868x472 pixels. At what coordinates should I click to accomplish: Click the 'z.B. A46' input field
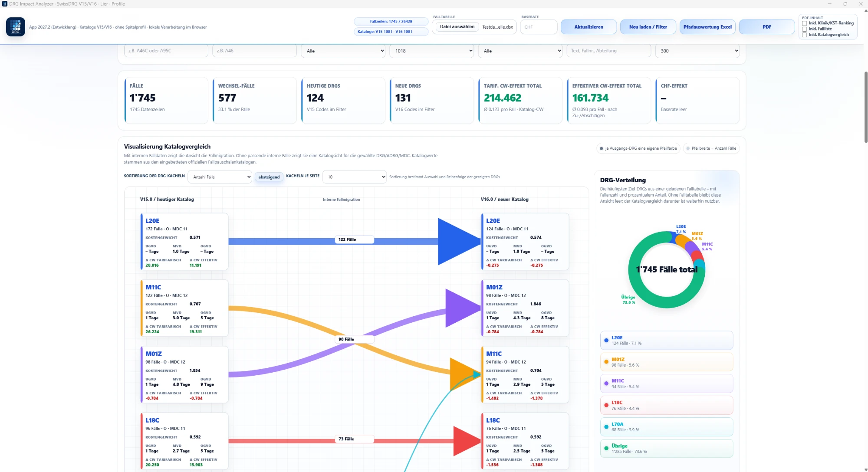pos(254,51)
